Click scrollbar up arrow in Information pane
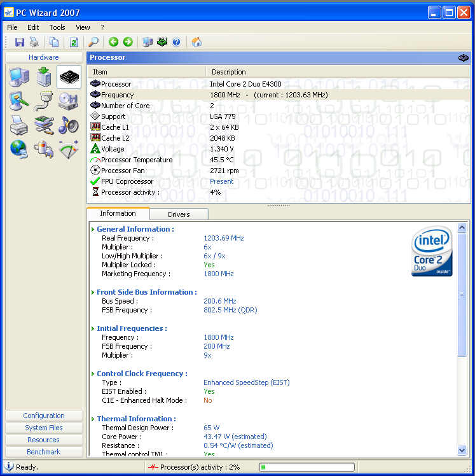 462,227
